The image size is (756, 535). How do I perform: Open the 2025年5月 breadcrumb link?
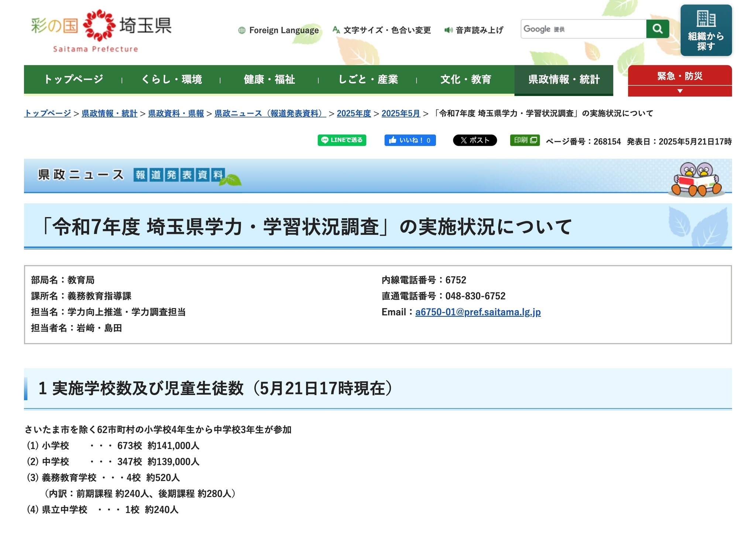[x=401, y=114]
